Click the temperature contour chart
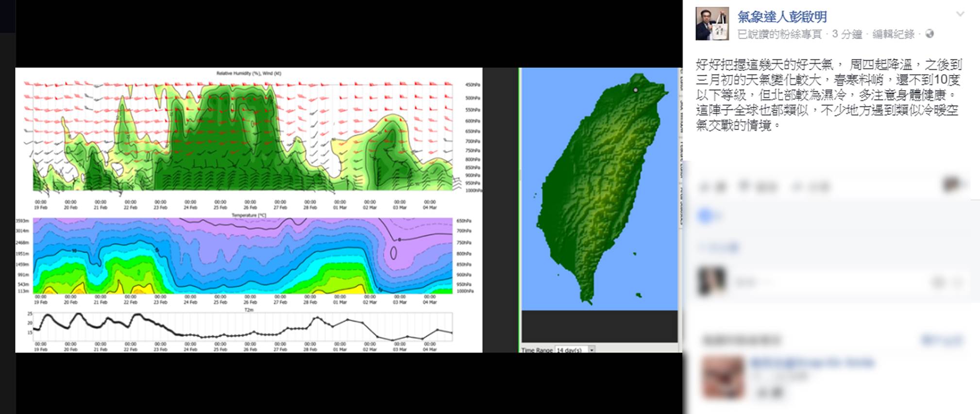 tap(243, 256)
